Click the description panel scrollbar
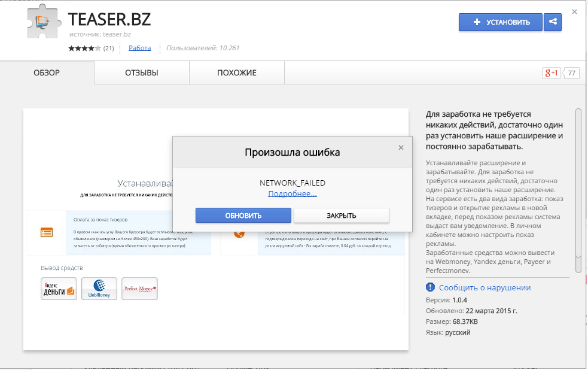Viewport: 588px width, 370px height. 578,190
